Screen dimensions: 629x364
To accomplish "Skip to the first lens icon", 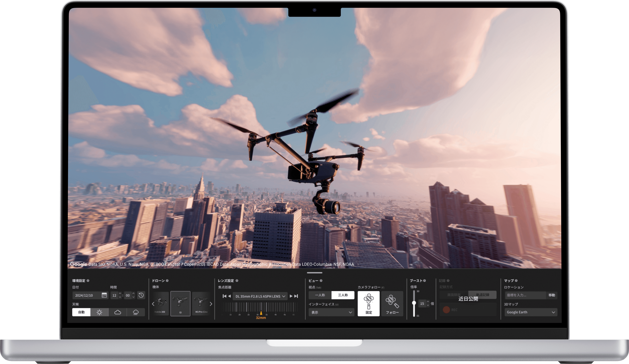I will pos(224,296).
